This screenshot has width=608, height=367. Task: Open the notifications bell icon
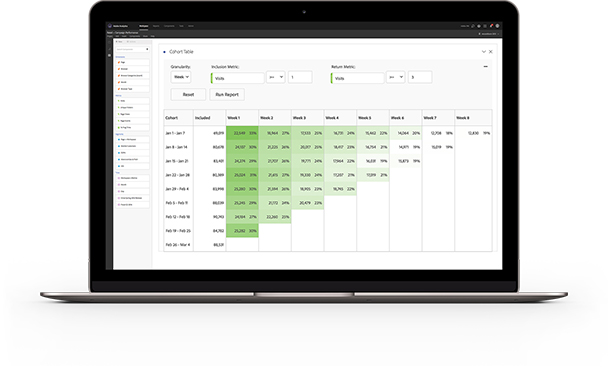(x=491, y=26)
